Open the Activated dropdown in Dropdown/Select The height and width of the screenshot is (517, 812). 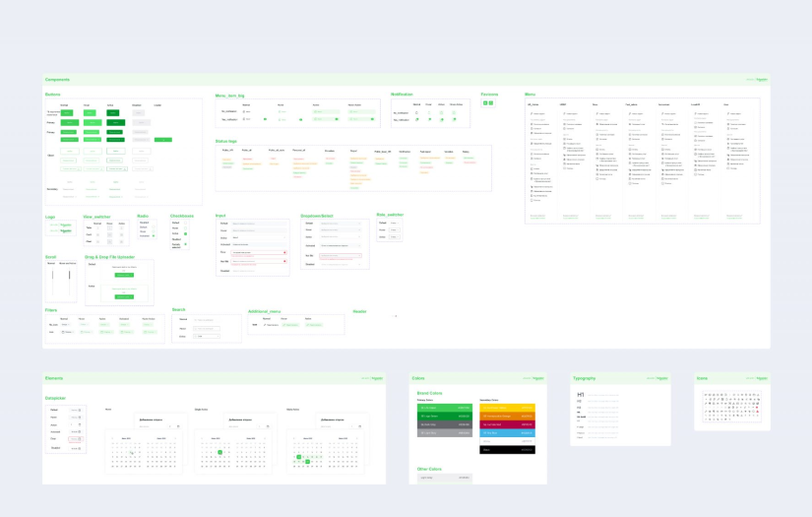coord(341,245)
